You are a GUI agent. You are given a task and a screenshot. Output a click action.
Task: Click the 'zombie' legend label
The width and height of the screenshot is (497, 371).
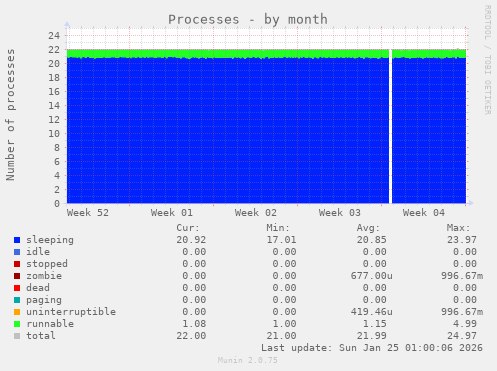click(x=44, y=276)
